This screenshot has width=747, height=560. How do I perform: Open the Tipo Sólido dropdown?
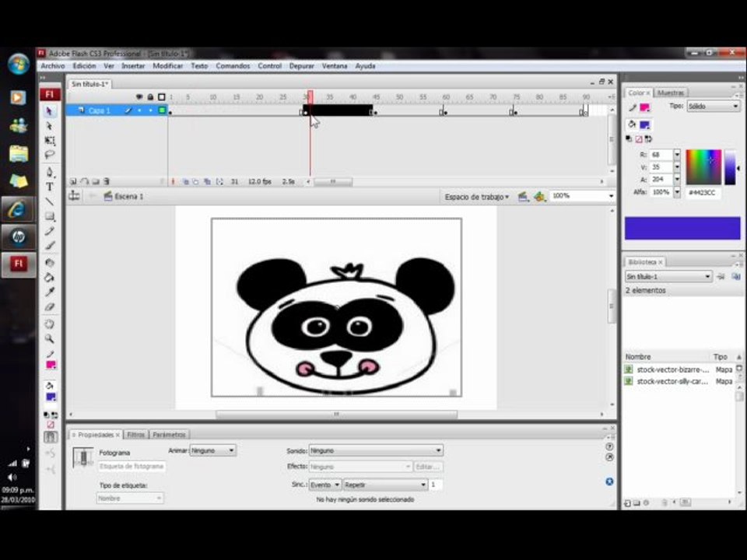coord(714,107)
